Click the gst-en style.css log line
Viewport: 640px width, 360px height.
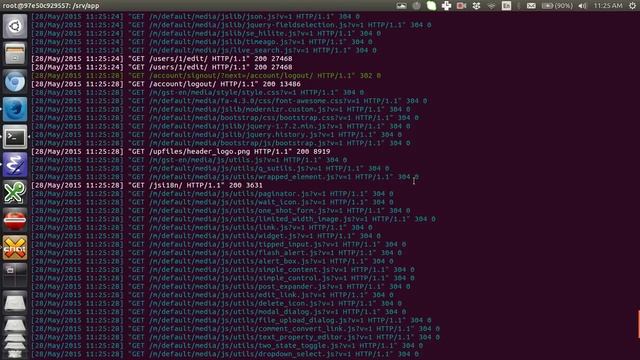198,93
